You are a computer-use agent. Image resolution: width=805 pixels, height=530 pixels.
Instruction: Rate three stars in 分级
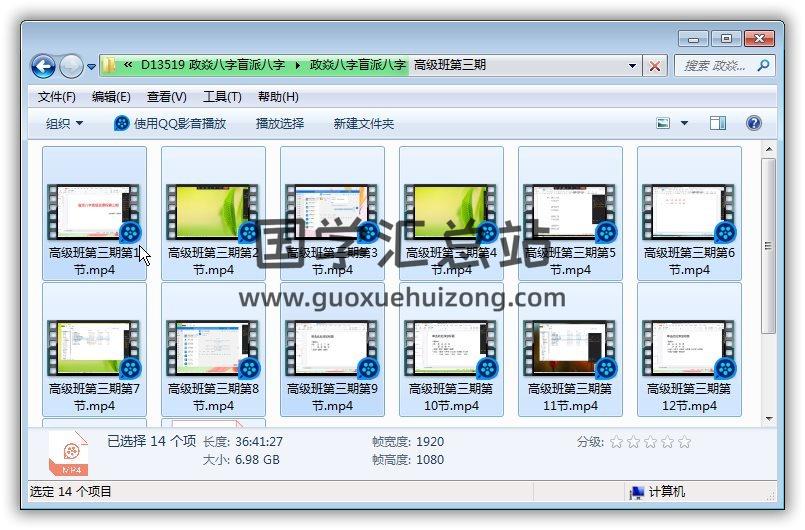click(650, 442)
